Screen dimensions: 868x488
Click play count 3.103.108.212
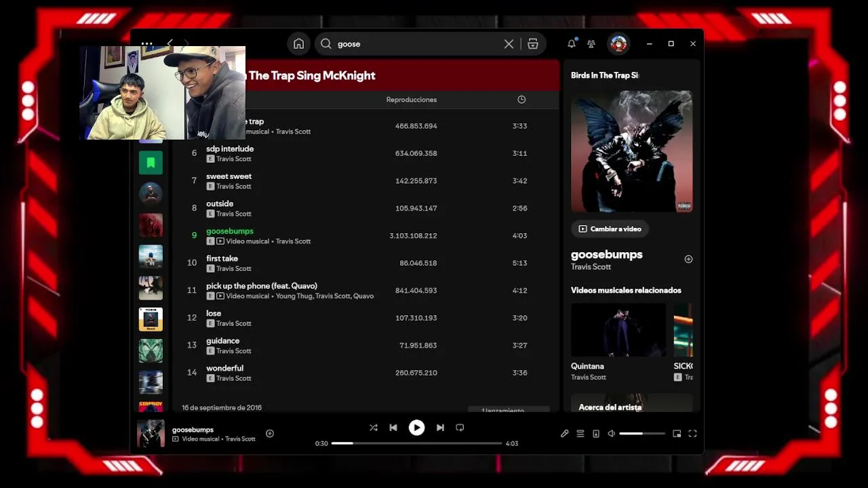(x=413, y=236)
